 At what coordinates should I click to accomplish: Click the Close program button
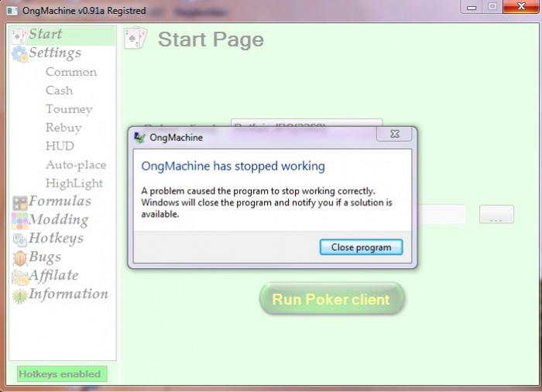click(362, 247)
